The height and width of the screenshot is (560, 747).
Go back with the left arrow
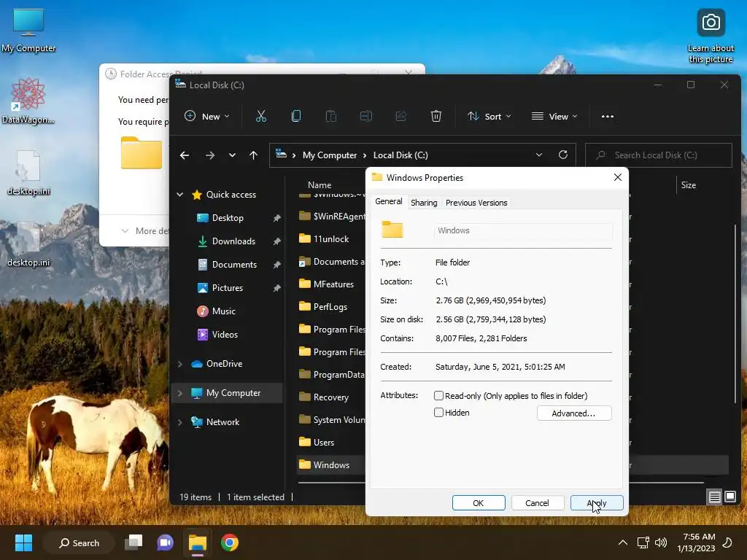tap(185, 155)
